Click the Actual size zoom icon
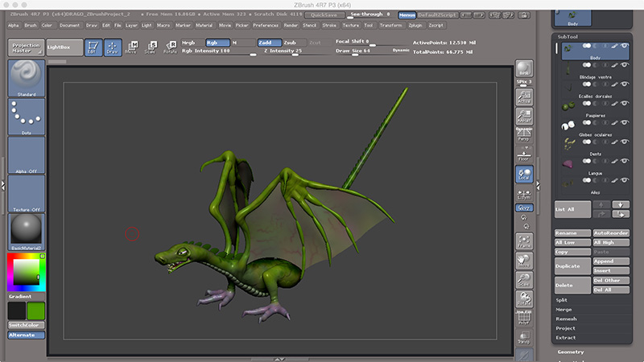Viewport: 644px width, 362px height. 524,98
